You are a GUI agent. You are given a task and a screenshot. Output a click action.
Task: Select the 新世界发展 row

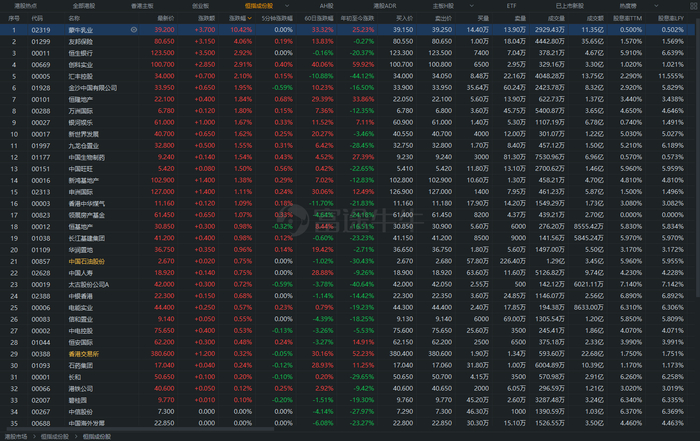(x=348, y=134)
